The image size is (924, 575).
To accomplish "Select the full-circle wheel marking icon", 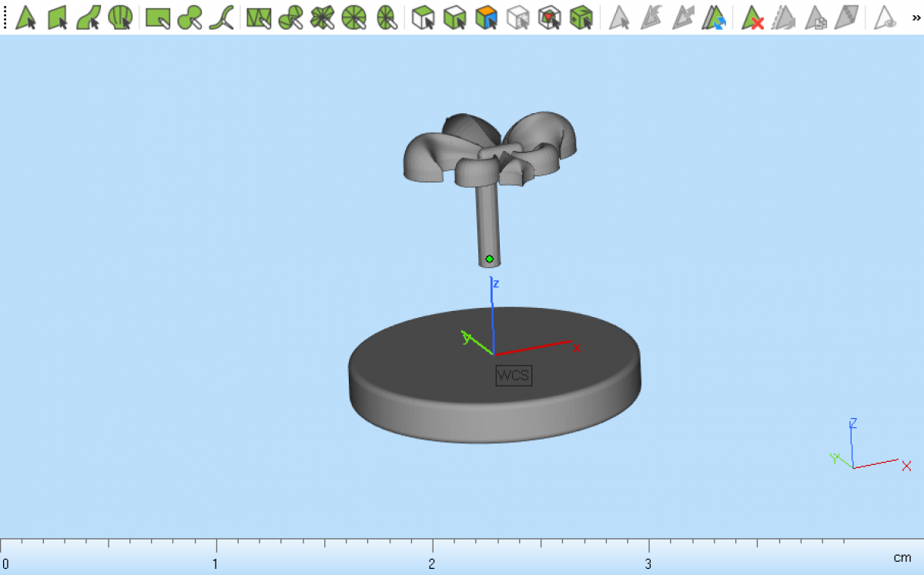I will (x=353, y=17).
